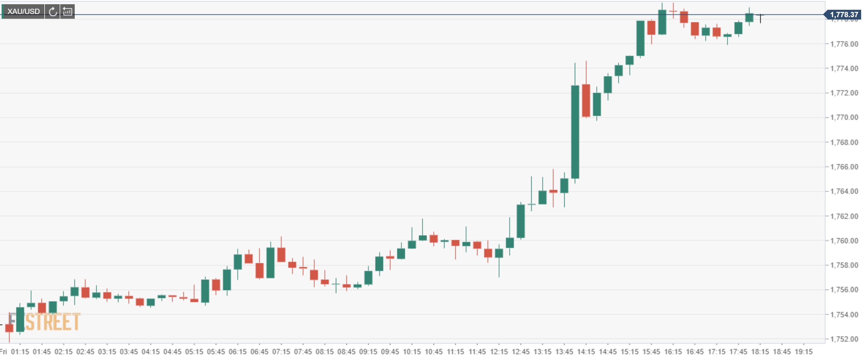Click the Fri day label on time axis
Viewport: 868px width, 362px height.
3,352
